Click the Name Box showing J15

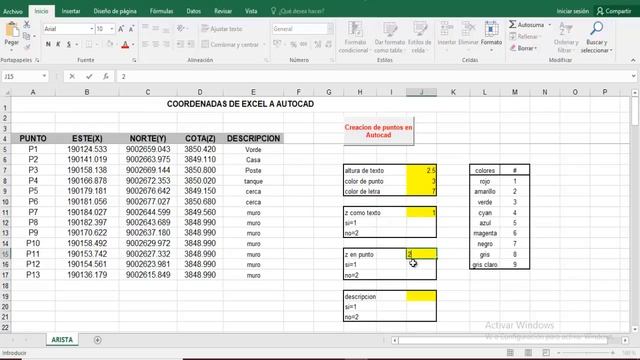pos(21,76)
